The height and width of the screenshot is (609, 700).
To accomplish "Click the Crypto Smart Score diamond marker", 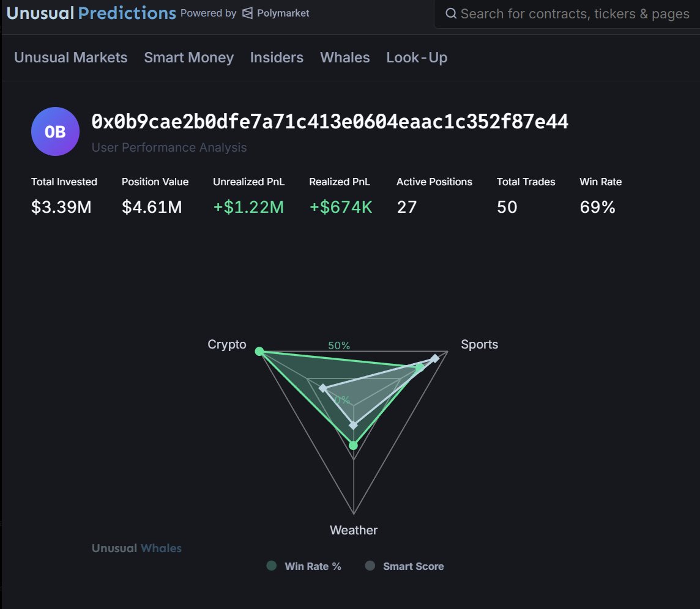I will pos(323,389).
